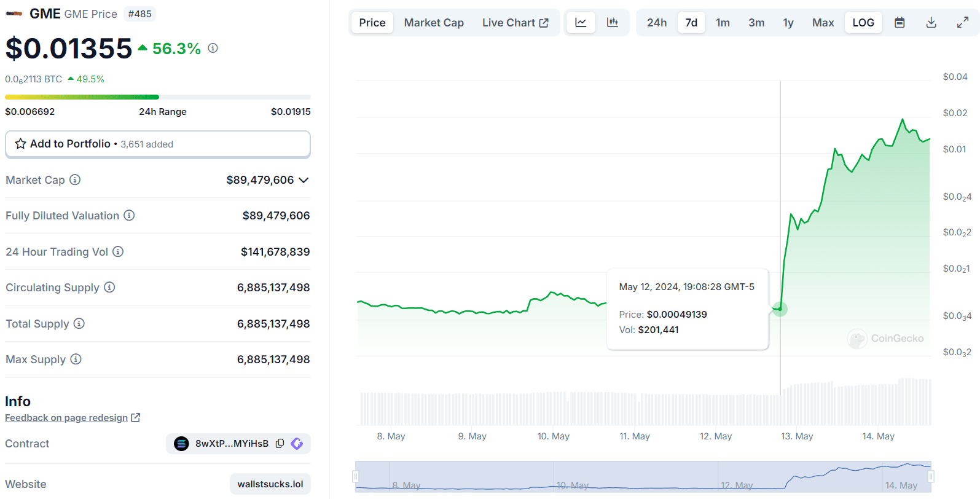Click the $141,678,839 trading volume value

[275, 251]
